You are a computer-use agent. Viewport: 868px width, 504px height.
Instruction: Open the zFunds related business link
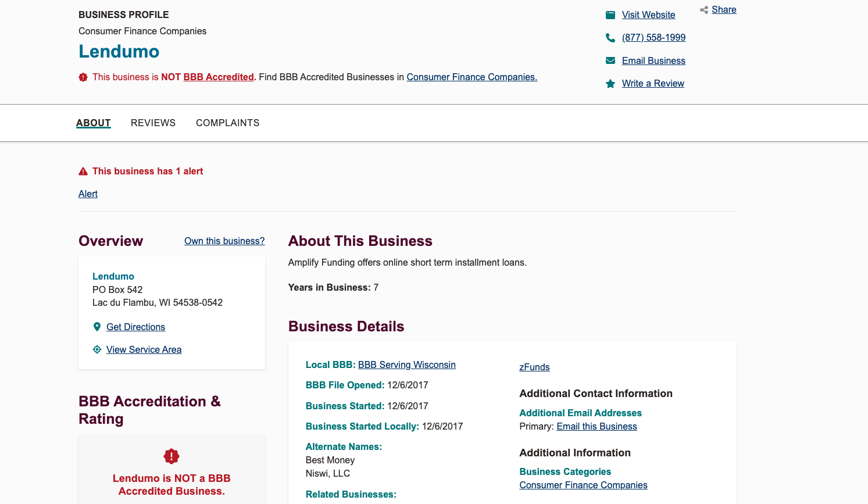click(x=534, y=367)
